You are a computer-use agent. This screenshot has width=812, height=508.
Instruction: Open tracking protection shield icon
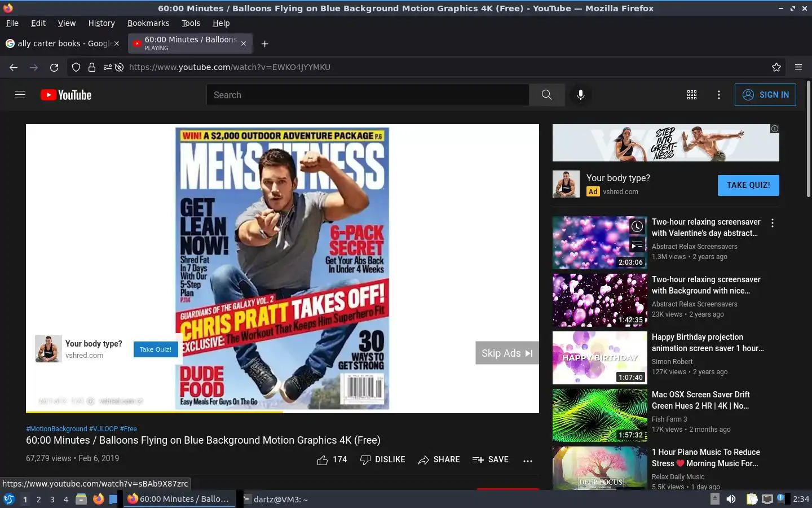coord(76,67)
